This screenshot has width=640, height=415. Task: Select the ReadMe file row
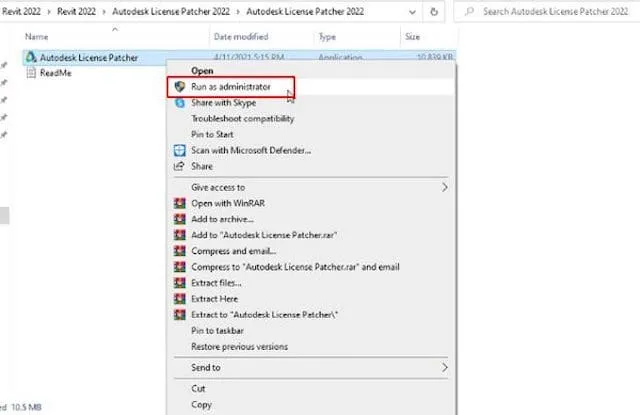tap(56, 73)
